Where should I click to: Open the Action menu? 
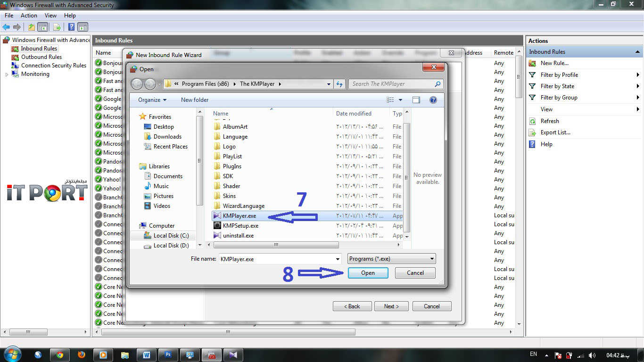[x=29, y=16]
